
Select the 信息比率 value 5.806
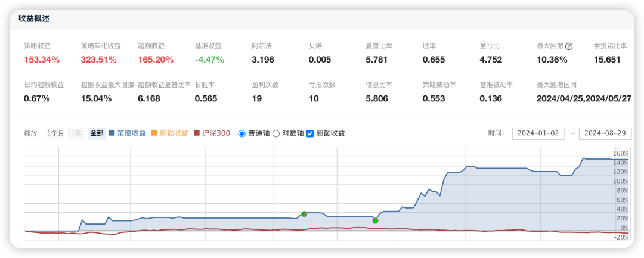coord(377,98)
